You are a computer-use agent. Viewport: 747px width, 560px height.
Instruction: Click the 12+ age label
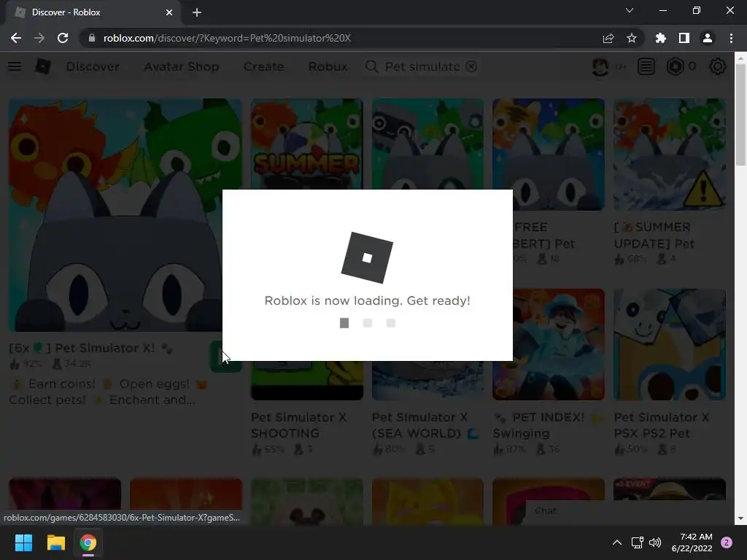620,66
